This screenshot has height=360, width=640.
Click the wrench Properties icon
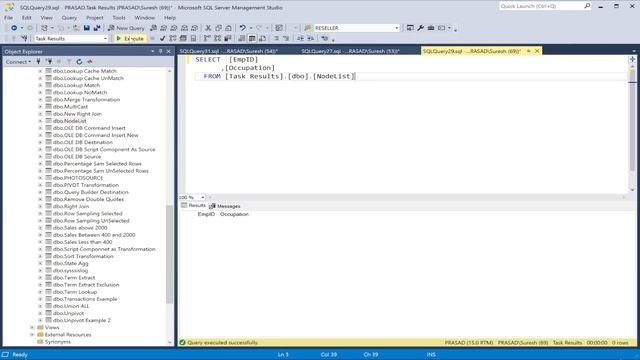click(420, 28)
